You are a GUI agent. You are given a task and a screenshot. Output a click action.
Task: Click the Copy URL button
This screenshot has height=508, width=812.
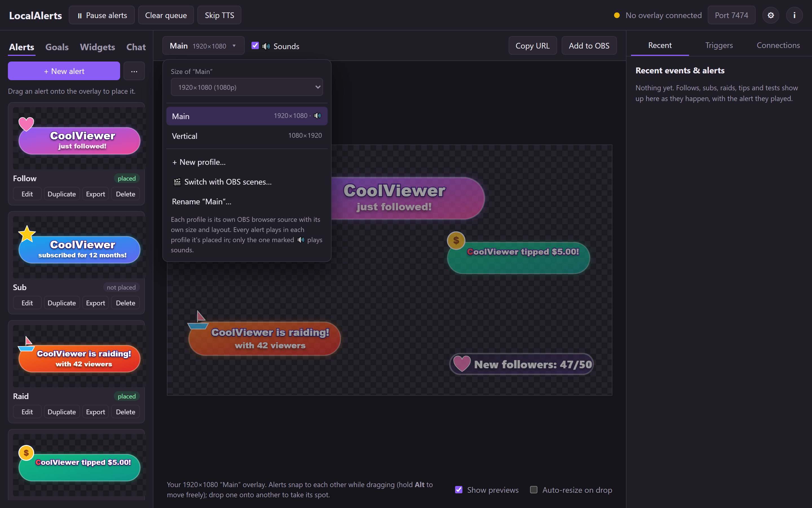coord(533,46)
